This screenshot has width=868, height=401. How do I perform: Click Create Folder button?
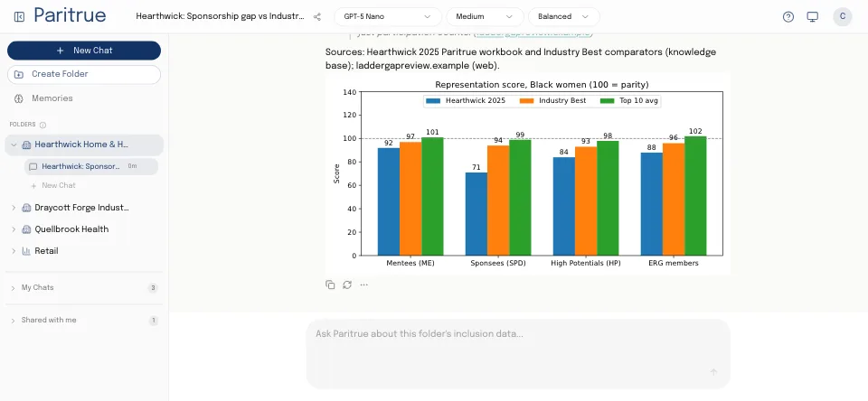point(84,74)
